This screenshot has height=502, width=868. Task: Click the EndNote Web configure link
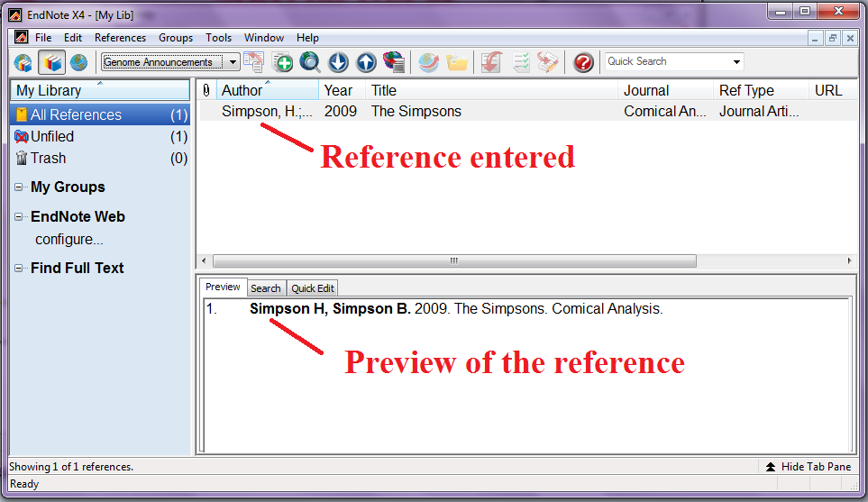coord(69,239)
